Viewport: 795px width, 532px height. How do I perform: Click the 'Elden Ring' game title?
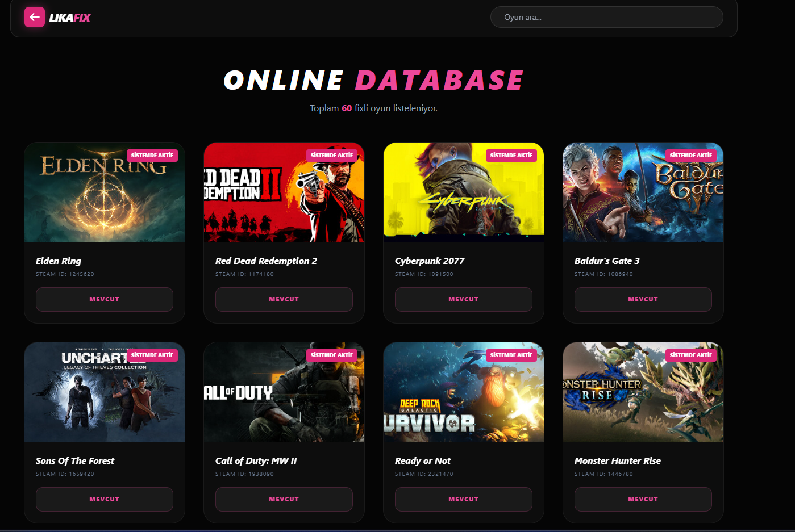click(59, 261)
